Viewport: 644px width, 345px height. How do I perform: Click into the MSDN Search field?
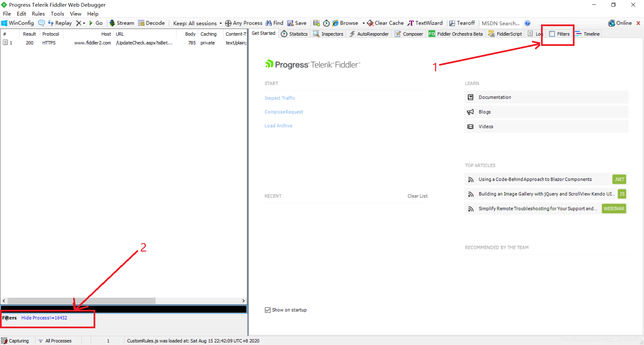pyautogui.click(x=500, y=23)
